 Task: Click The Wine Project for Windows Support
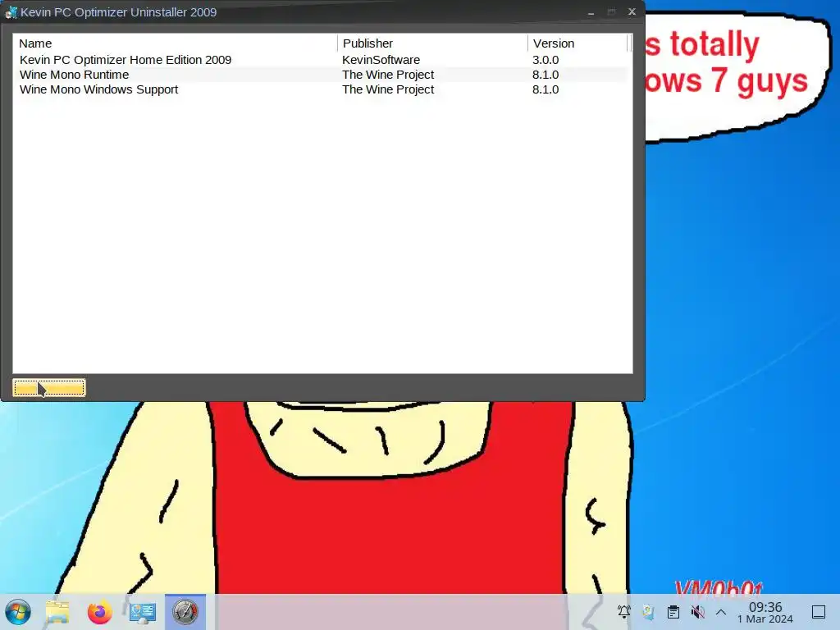pyautogui.click(x=388, y=89)
